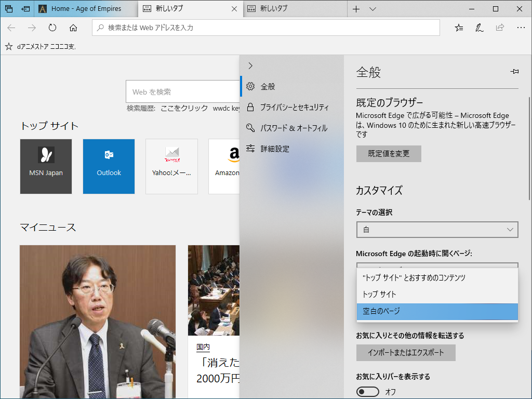Switch to Home - Age of Empires tab

click(x=86, y=9)
